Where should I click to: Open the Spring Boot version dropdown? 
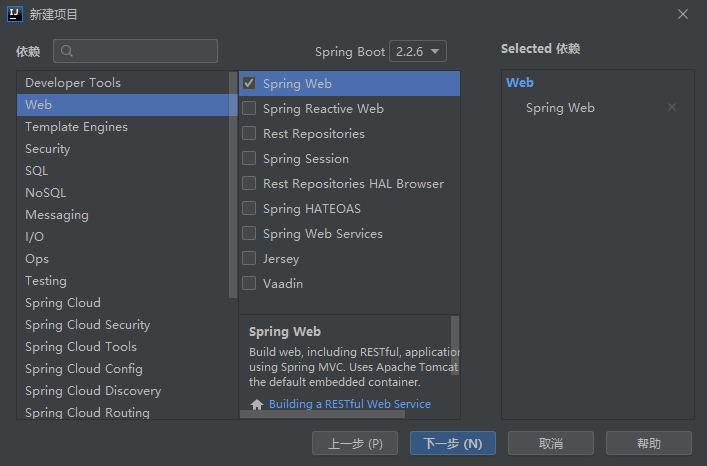coord(418,51)
